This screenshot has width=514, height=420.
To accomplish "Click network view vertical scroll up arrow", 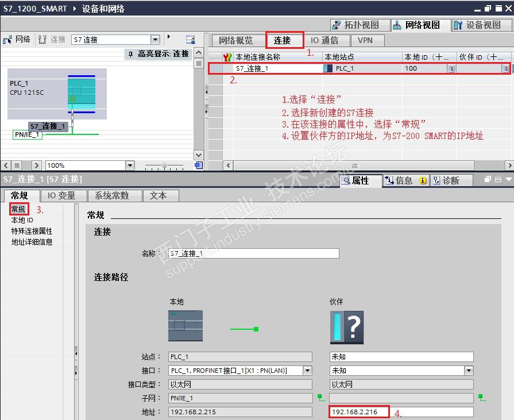I will tap(199, 52).
